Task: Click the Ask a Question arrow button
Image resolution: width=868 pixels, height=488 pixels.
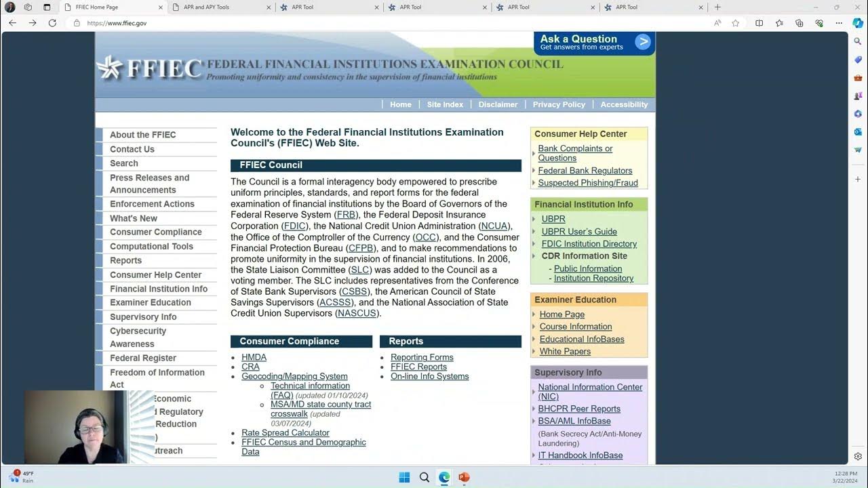Action: 642,42
